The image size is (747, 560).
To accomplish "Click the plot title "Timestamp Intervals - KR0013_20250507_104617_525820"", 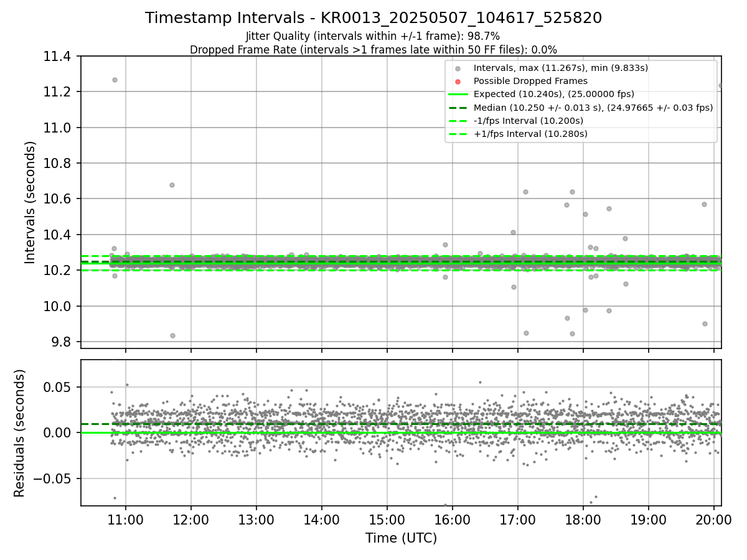I will point(374,18).
